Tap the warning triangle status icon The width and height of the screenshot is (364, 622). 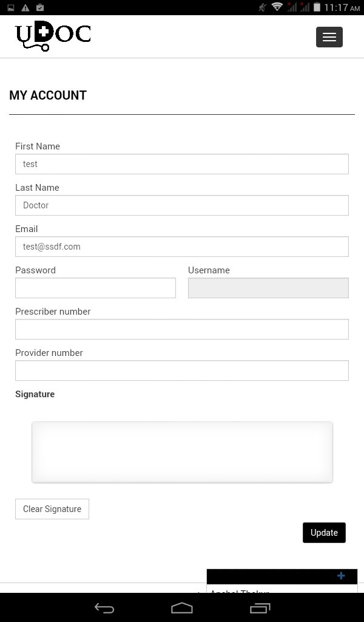coord(25,7)
